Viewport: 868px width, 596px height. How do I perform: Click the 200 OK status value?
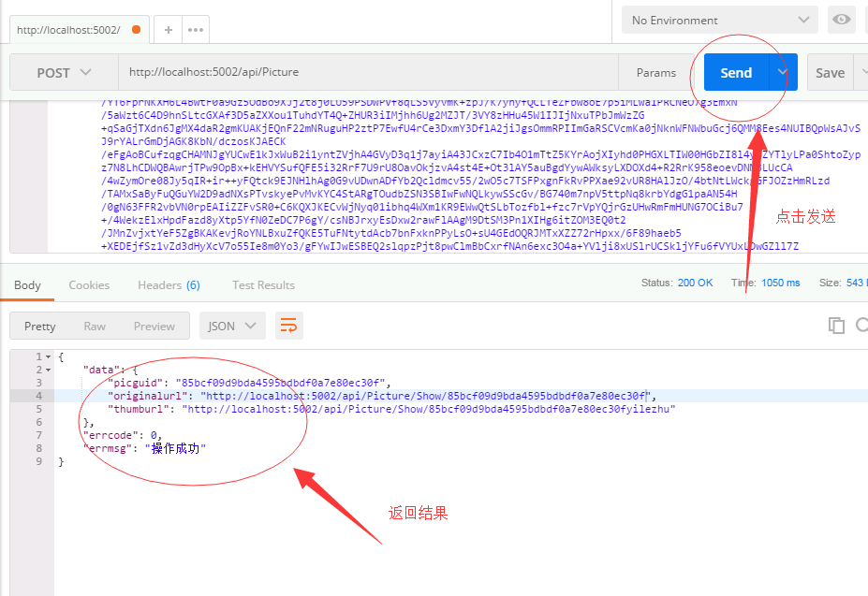[x=696, y=283]
